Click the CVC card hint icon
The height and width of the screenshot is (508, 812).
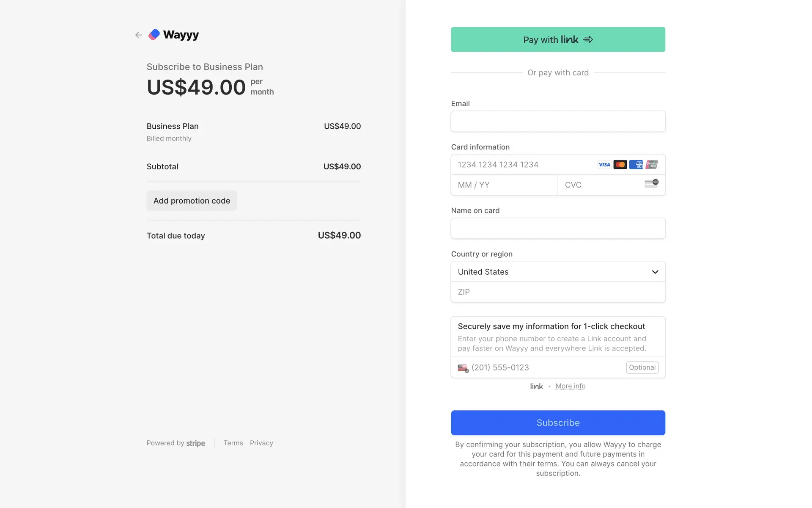click(651, 184)
